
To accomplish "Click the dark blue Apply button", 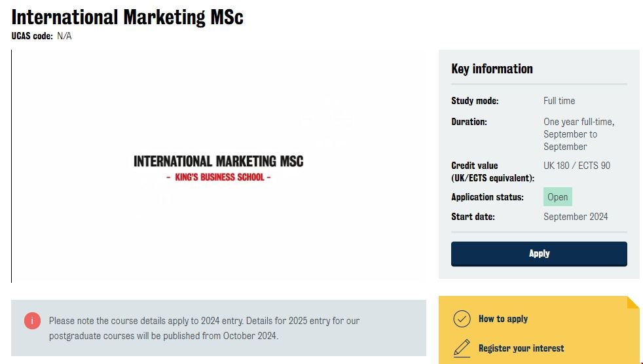I will point(539,254).
